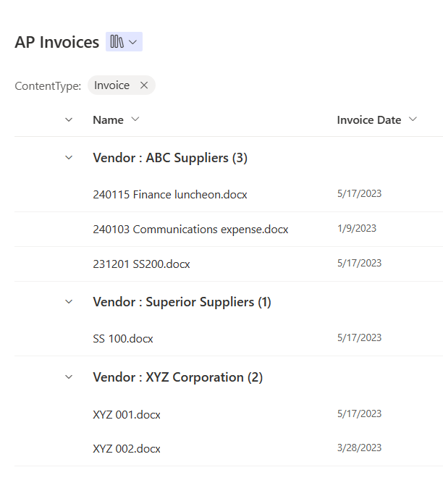The width and height of the screenshot is (443, 504).
Task: Open the library view switcher icon
Action: (x=124, y=42)
